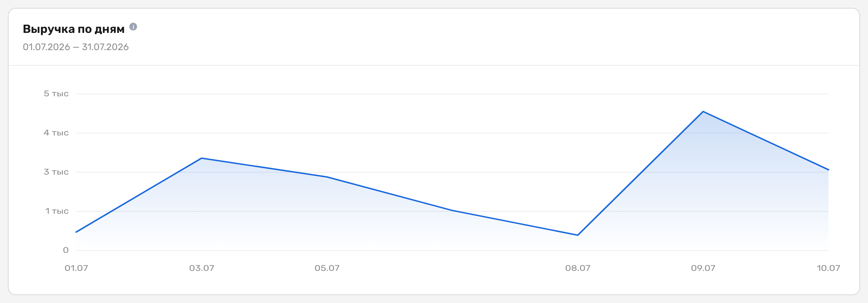Click the line data point above 05.07

coord(327,177)
